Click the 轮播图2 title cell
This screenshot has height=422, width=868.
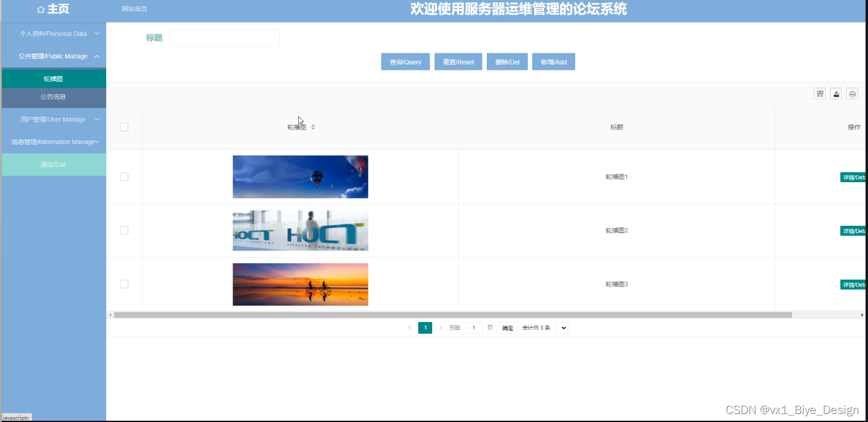616,231
